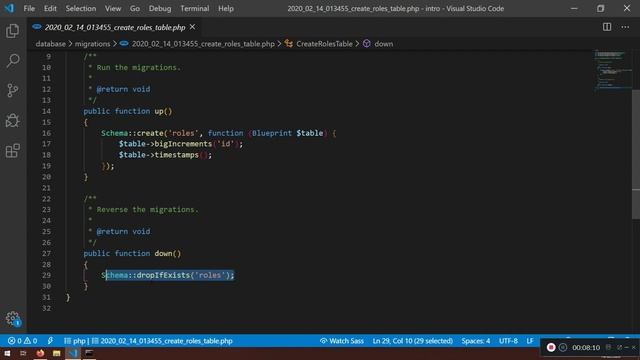The image size is (640, 360).
Task: Click the 00:08:10 recording timer
Action: tap(586, 347)
